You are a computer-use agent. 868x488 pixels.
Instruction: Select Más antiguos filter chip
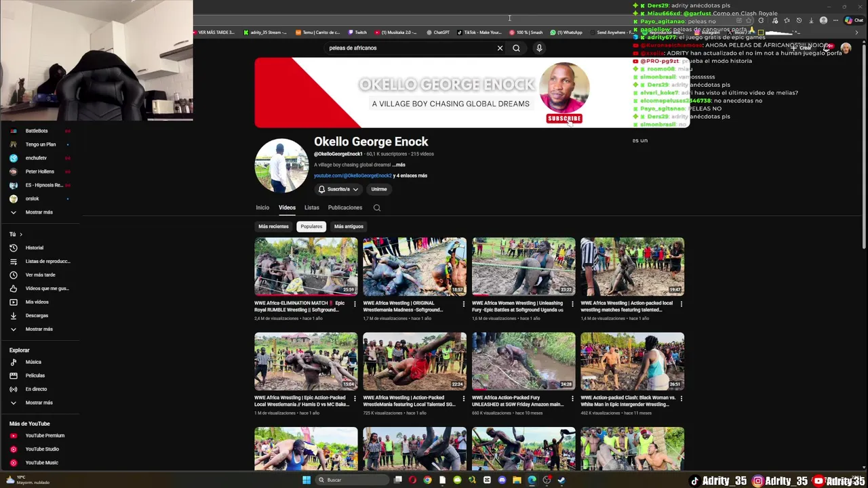click(x=349, y=226)
